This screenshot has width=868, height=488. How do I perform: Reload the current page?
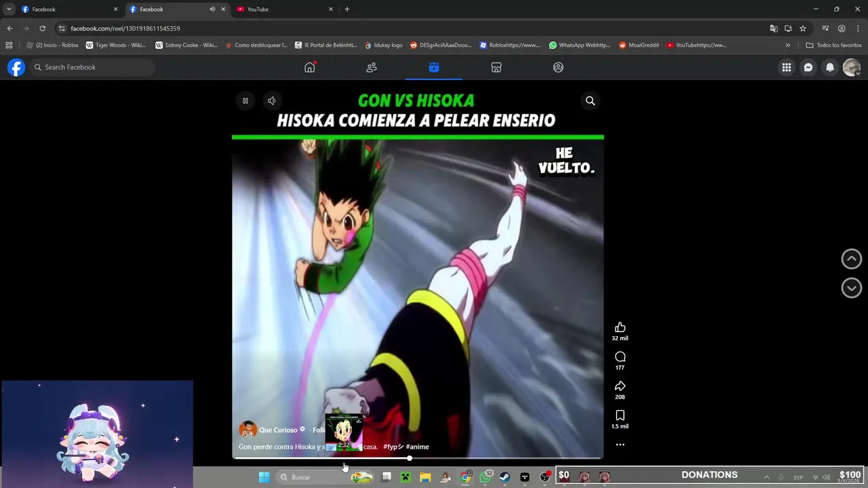42,28
